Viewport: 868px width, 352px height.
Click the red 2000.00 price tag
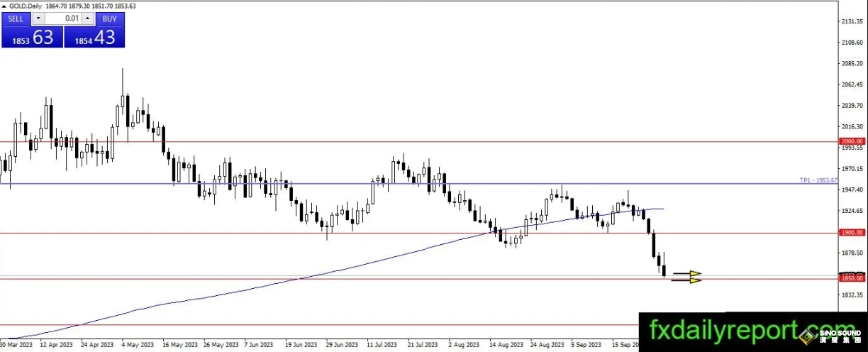(x=851, y=141)
